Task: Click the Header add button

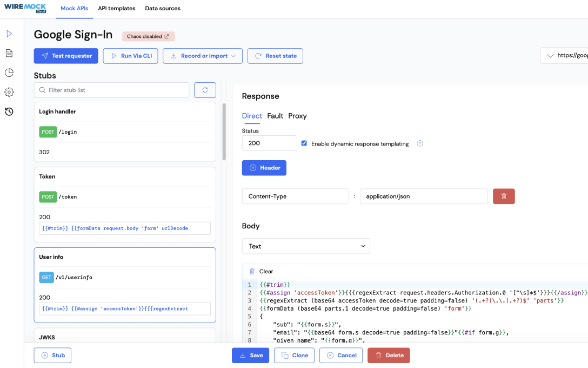Action: click(x=264, y=168)
